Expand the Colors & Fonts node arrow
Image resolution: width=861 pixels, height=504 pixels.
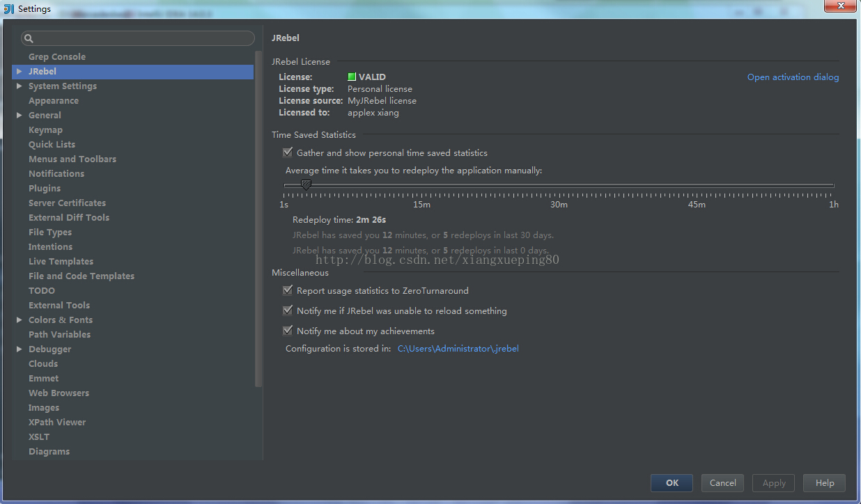[x=20, y=320]
